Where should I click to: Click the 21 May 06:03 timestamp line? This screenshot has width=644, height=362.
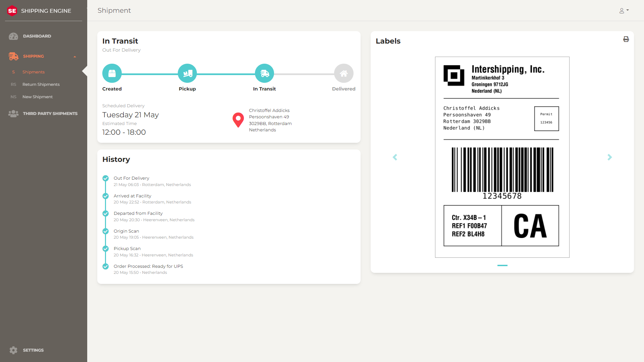(x=152, y=185)
